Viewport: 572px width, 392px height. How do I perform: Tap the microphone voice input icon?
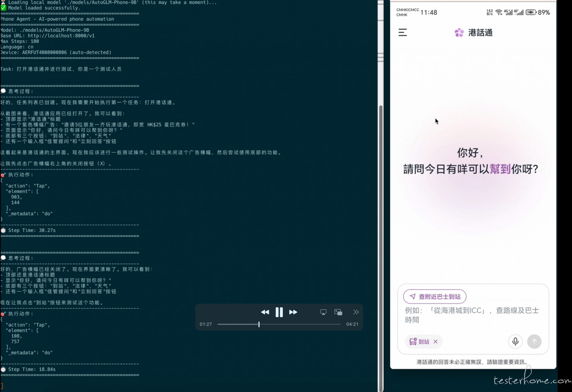point(515,341)
